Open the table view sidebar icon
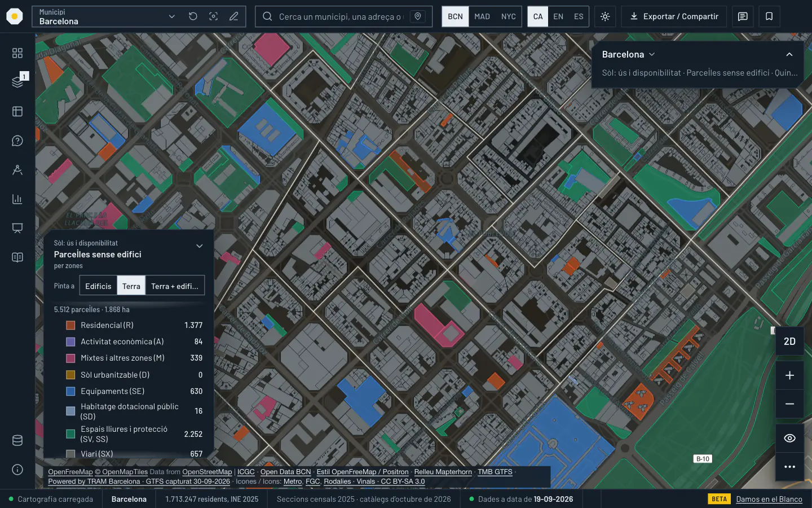Image resolution: width=812 pixels, height=508 pixels. [x=17, y=111]
